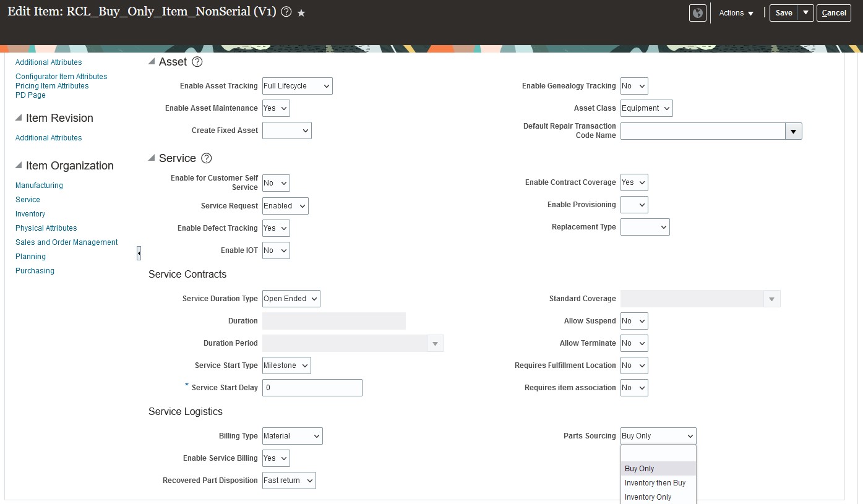Open Configurator Item Attributes link

pos(61,77)
